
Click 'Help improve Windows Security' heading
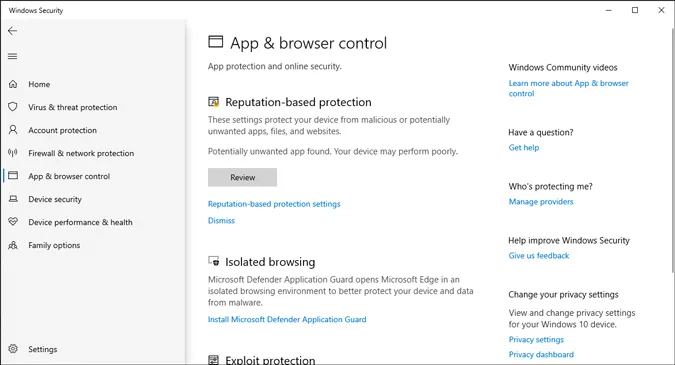coord(569,241)
